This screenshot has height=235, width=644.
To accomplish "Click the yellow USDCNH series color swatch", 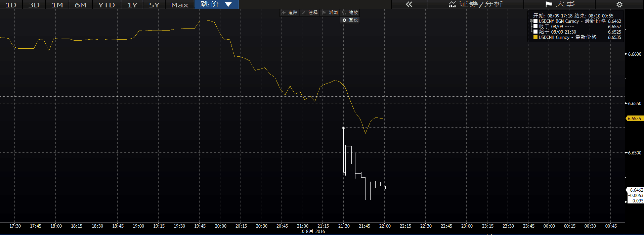I will point(535,37).
